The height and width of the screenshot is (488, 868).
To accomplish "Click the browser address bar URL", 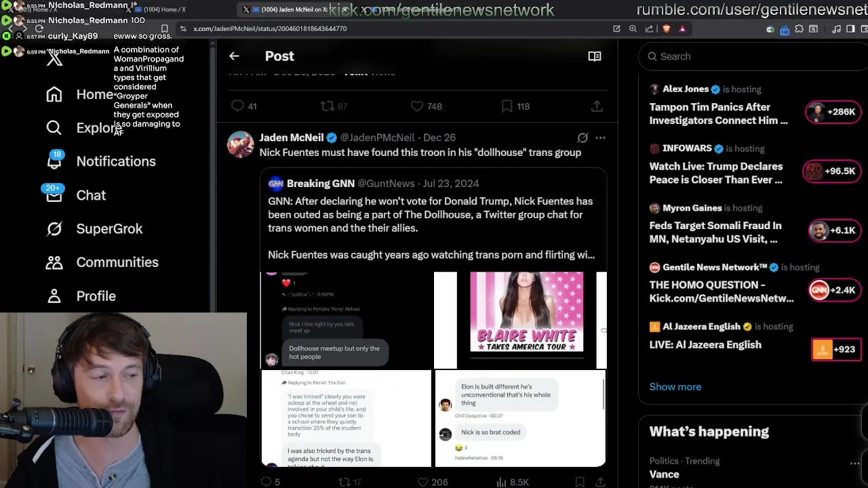I will (270, 29).
